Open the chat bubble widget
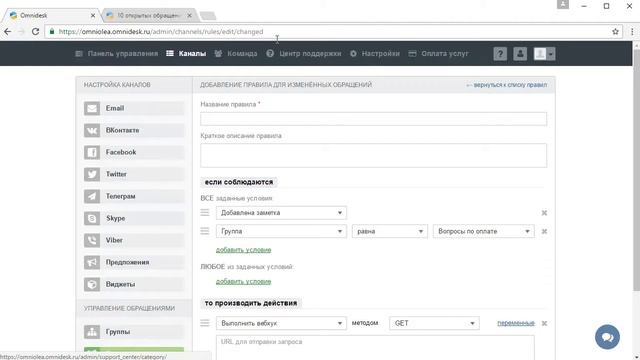 pos(607,337)
